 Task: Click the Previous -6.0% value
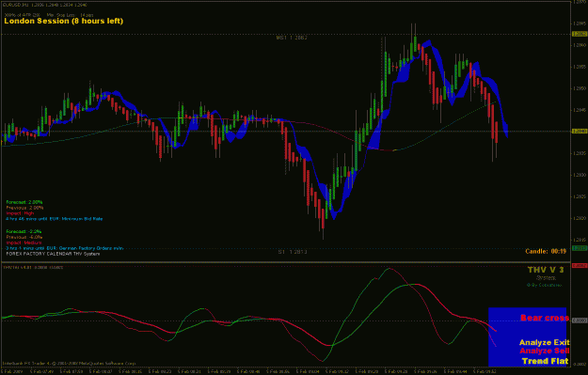pos(24,237)
